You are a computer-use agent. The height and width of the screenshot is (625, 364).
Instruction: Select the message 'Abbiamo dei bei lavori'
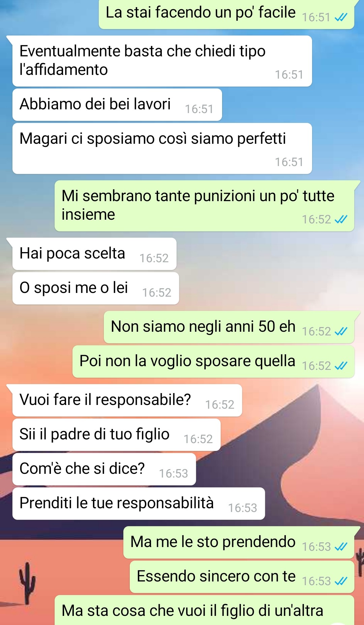tap(117, 105)
